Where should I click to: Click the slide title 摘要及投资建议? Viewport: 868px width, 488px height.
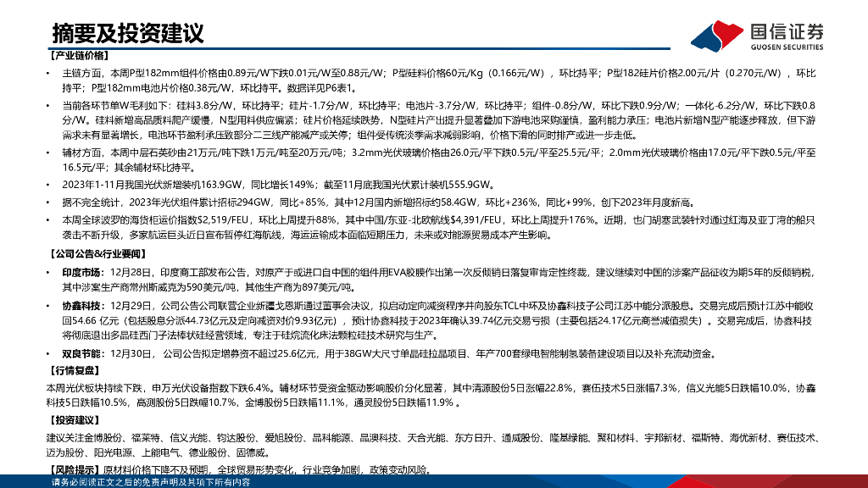point(129,33)
